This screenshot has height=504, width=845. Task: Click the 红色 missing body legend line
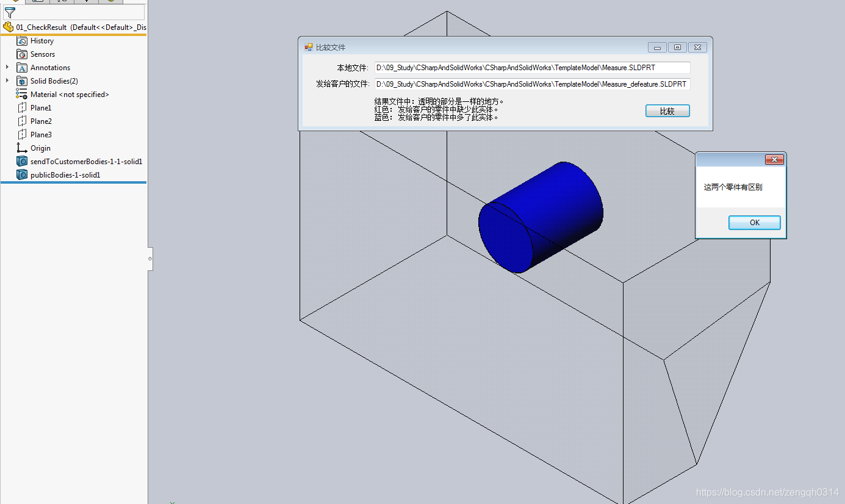click(x=436, y=109)
